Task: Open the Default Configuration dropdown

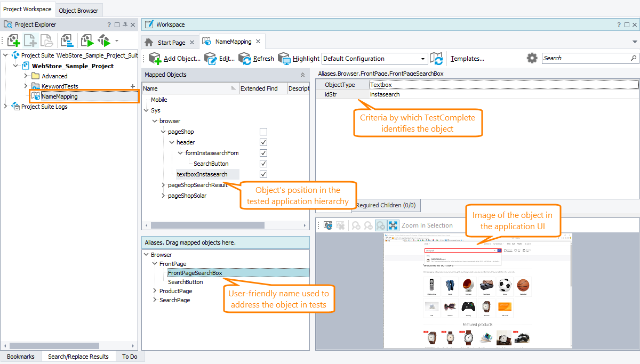Action: tap(422, 58)
